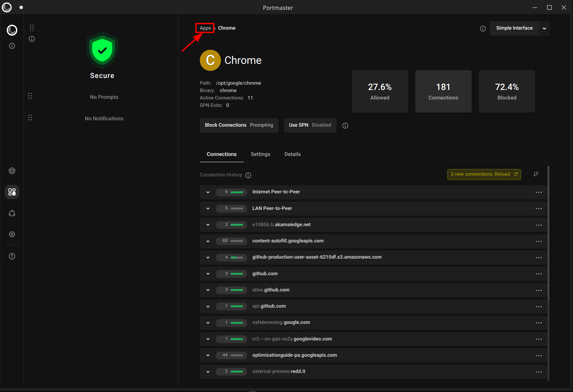Open the Portmaster dashboard logo icon in sidebar

[x=12, y=30]
